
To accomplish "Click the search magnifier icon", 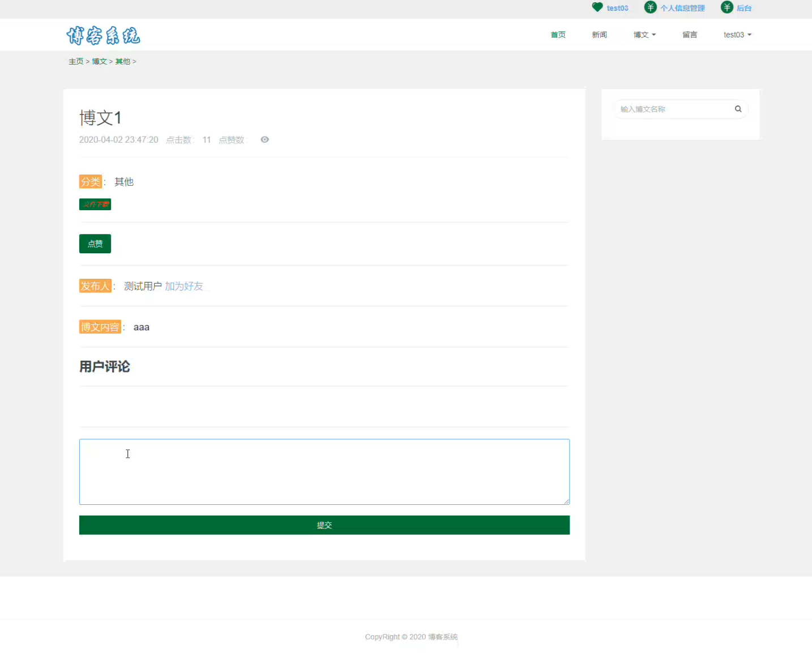I will [x=738, y=109].
